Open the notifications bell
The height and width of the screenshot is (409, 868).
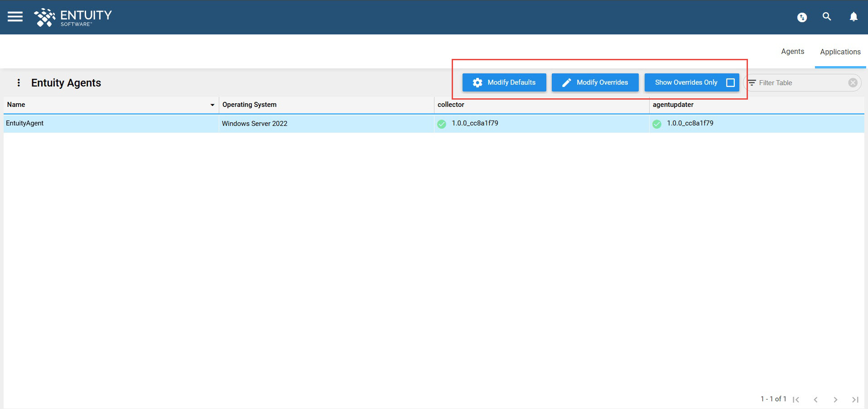coord(854,17)
